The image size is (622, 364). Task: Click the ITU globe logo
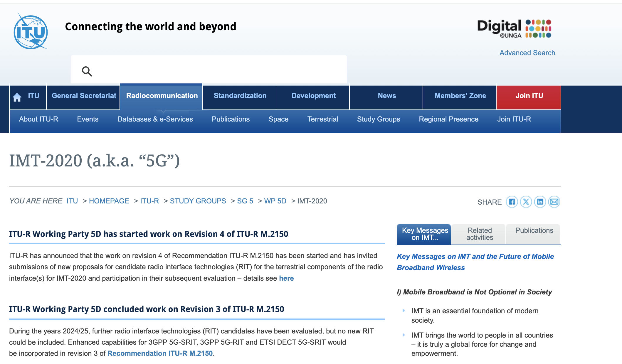(x=31, y=31)
